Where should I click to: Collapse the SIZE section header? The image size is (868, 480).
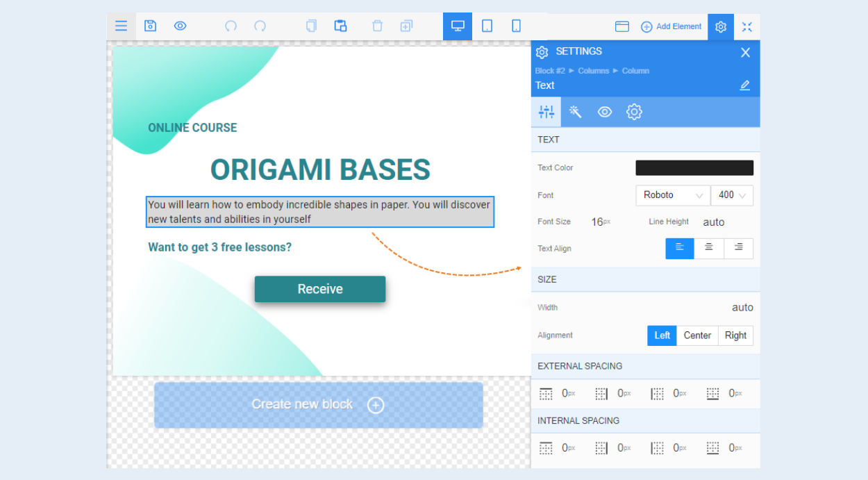click(646, 279)
